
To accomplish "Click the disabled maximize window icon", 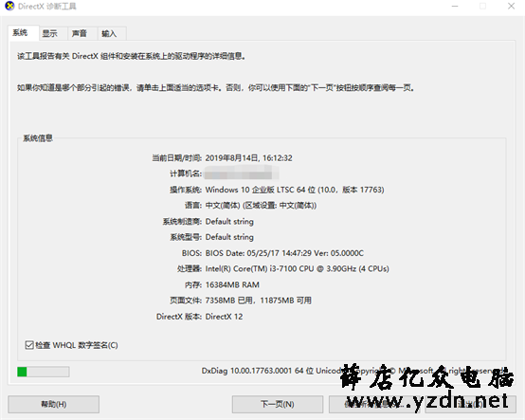I will (x=482, y=7).
